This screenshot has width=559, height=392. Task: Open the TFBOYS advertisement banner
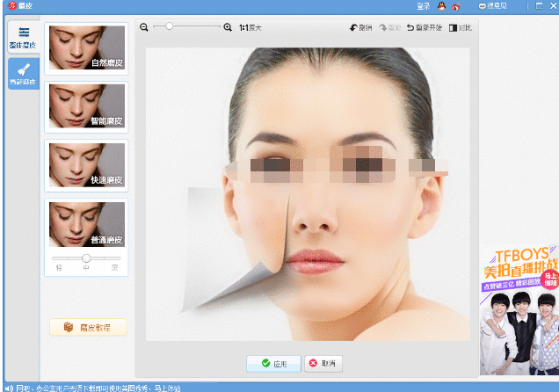pyautogui.click(x=519, y=308)
